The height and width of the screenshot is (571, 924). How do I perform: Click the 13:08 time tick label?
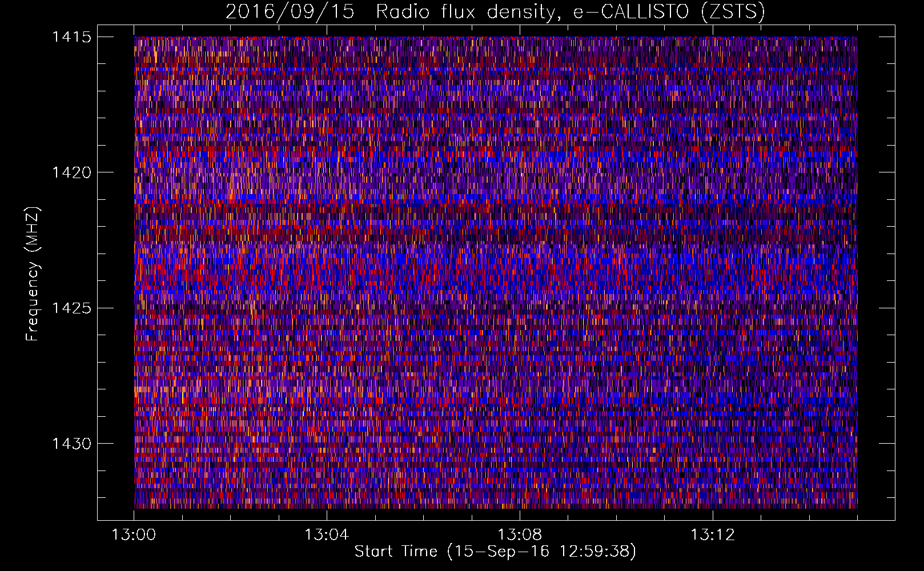pyautogui.click(x=520, y=535)
